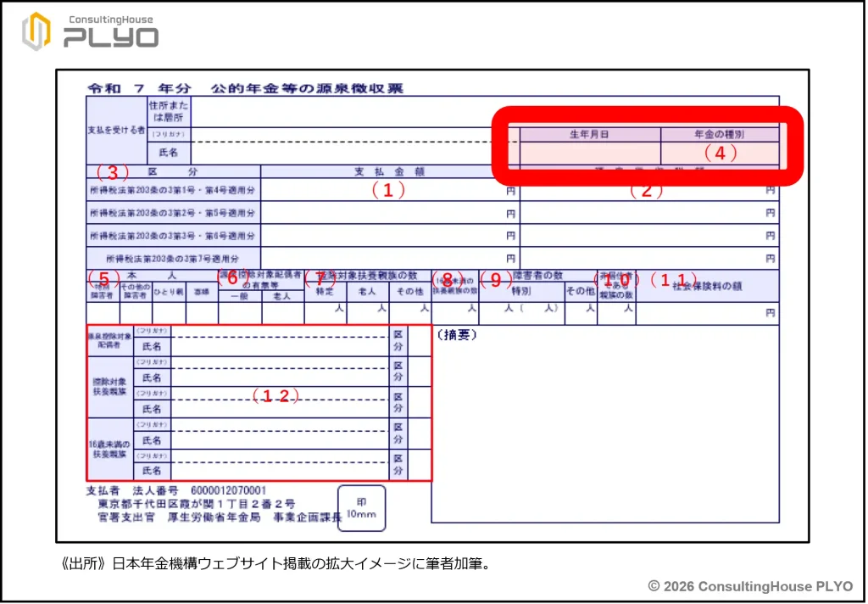Click the red (11) marker above 社会保険料の額
This screenshot has height=604, width=868.
[673, 279]
